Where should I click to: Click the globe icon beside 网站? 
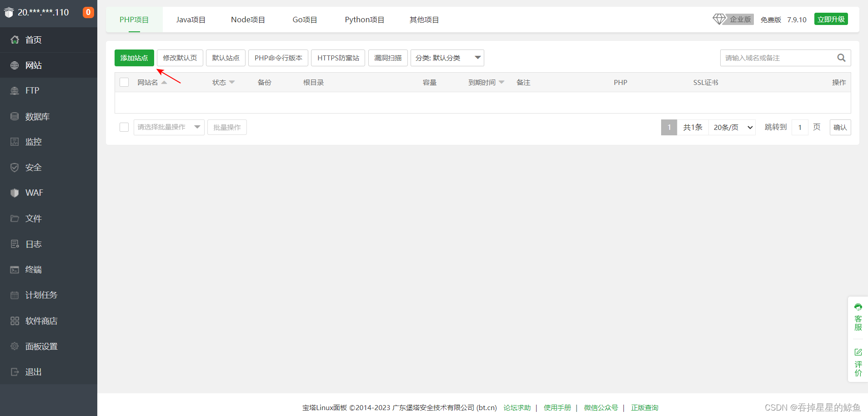[x=15, y=65]
